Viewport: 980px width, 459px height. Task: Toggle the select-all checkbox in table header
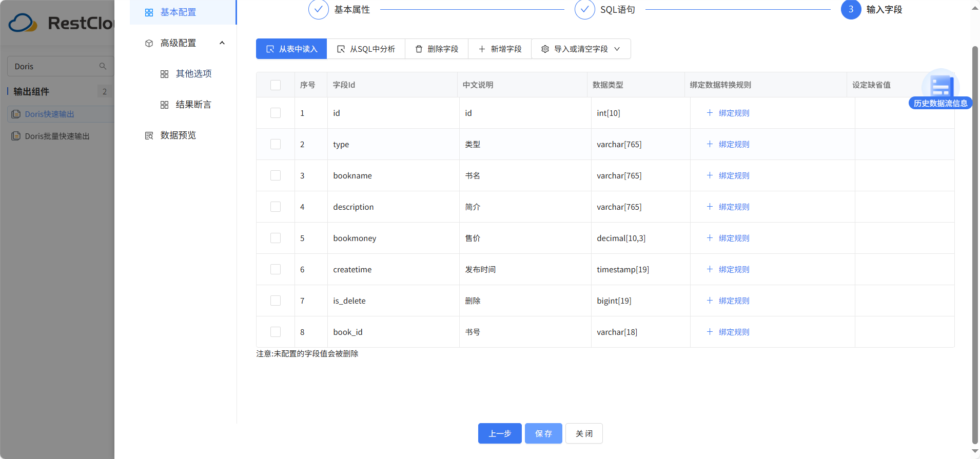(276, 85)
